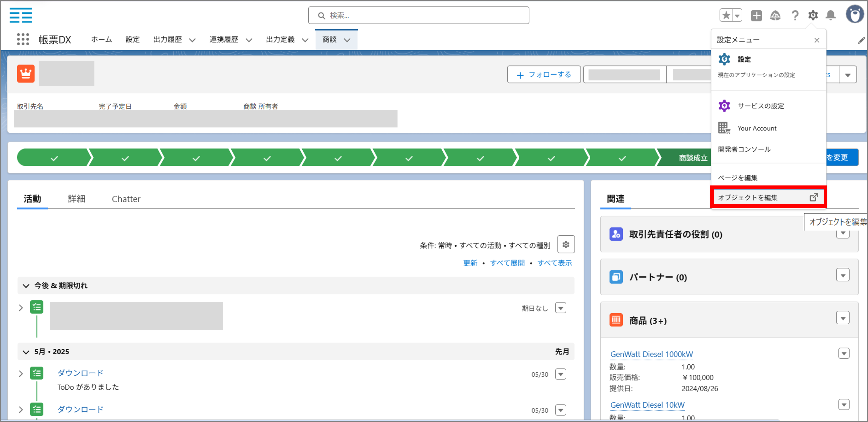Image resolution: width=868 pixels, height=422 pixels.
Task: Open the GenWatt Diesel 1000kW link
Action: click(x=651, y=354)
